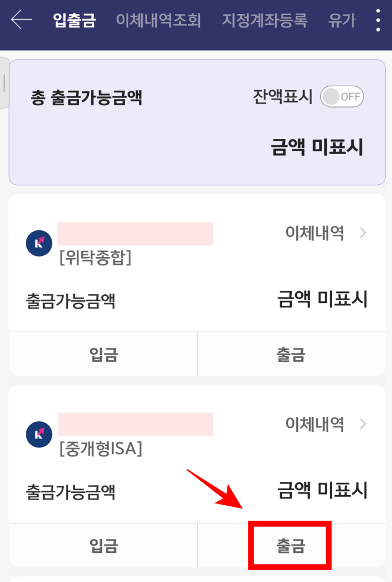
Task: Click the highlighted 출금 button for 중개형ISA
Action: click(x=290, y=544)
